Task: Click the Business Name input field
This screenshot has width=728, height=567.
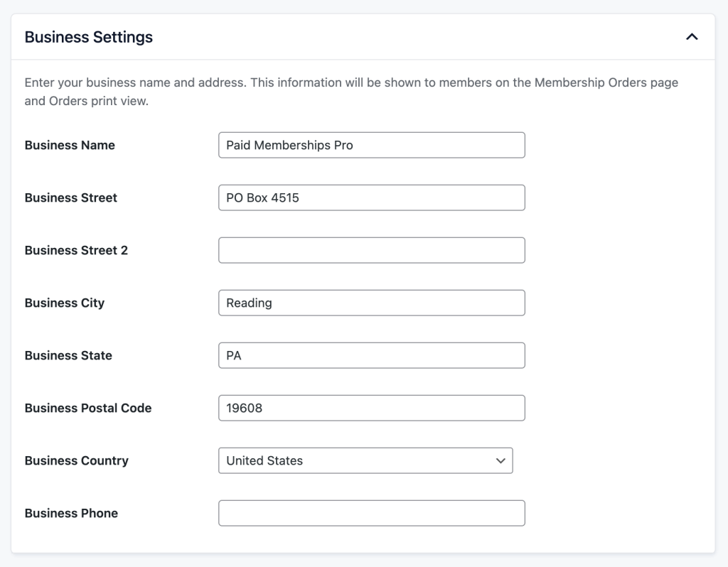Action: pyautogui.click(x=371, y=145)
